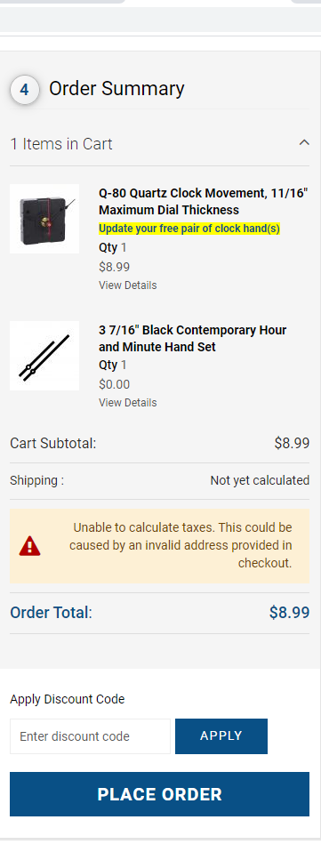
Task: Open the Black Contemporary hand set thumbnail
Action: pyautogui.click(x=44, y=356)
